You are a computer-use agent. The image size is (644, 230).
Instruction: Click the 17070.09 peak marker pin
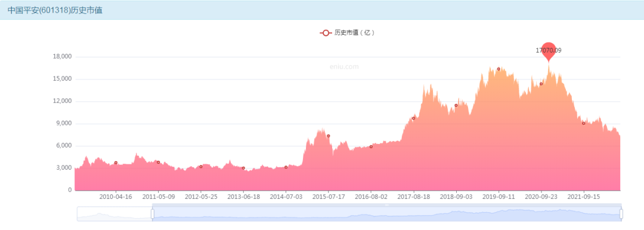point(549,51)
